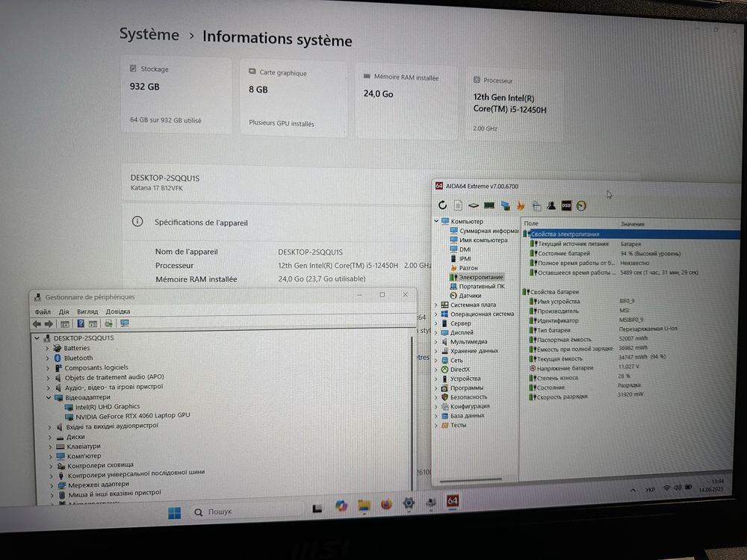Open Дія menu in Device Manager
The width and height of the screenshot is (747, 560).
click(x=63, y=312)
